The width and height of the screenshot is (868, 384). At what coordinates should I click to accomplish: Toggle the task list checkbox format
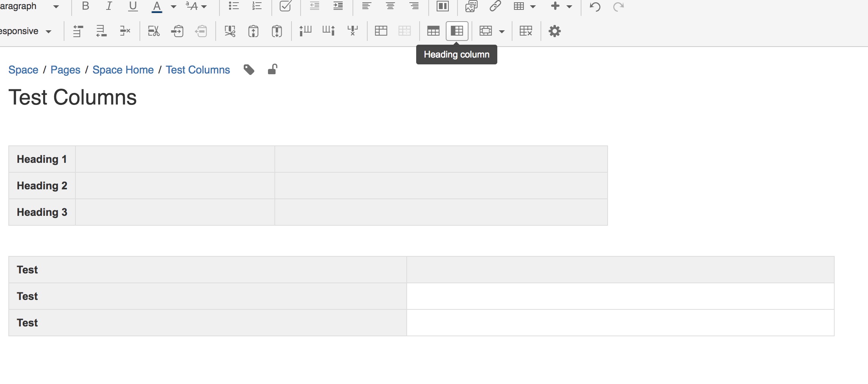[285, 6]
